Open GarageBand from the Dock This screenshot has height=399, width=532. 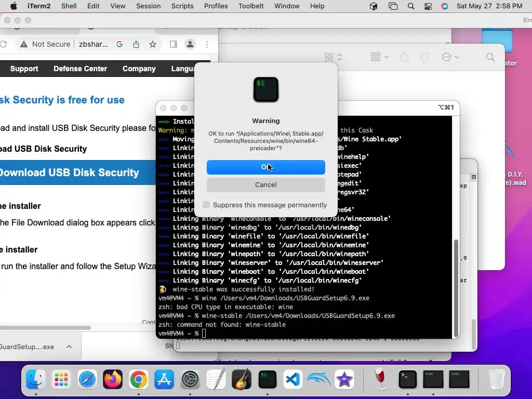click(x=242, y=379)
